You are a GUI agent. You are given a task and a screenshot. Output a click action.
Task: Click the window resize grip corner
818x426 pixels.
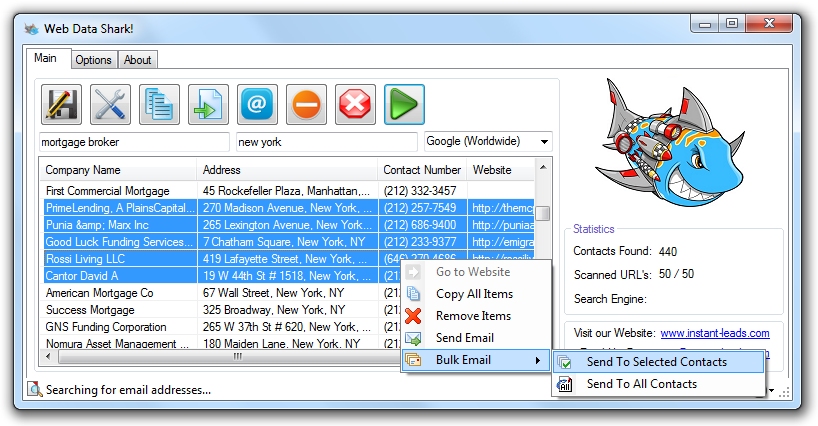pyautogui.click(x=784, y=393)
